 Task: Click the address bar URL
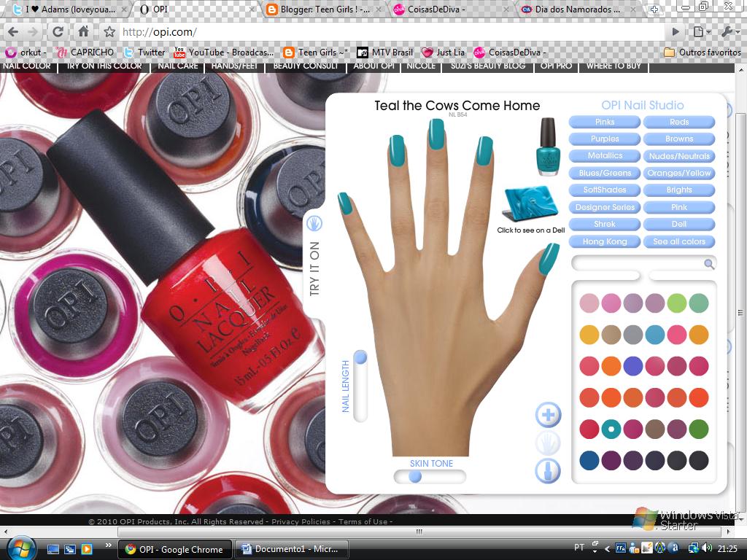coord(159,32)
